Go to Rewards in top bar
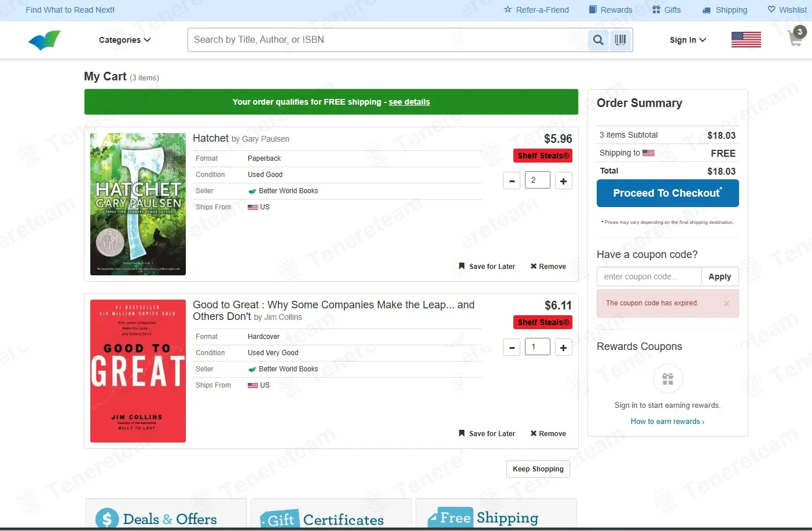Image resolution: width=812 pixels, height=531 pixels. point(611,10)
